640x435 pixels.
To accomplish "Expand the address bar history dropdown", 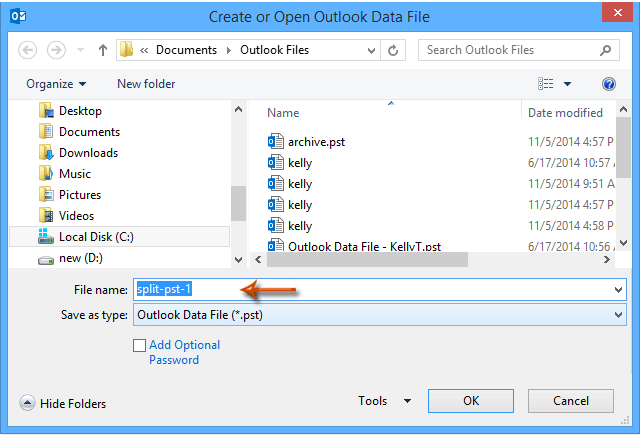I will [371, 51].
